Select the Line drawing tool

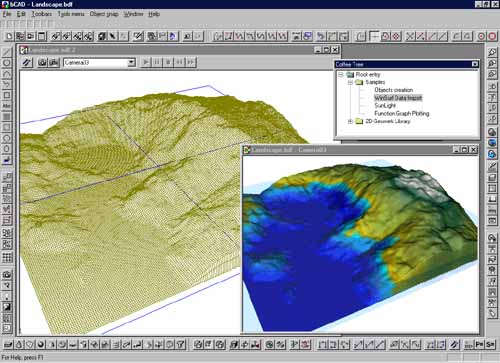[7, 52]
